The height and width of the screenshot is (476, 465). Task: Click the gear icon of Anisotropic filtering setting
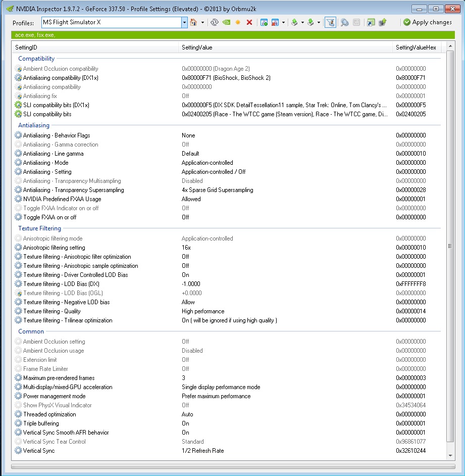19,248
